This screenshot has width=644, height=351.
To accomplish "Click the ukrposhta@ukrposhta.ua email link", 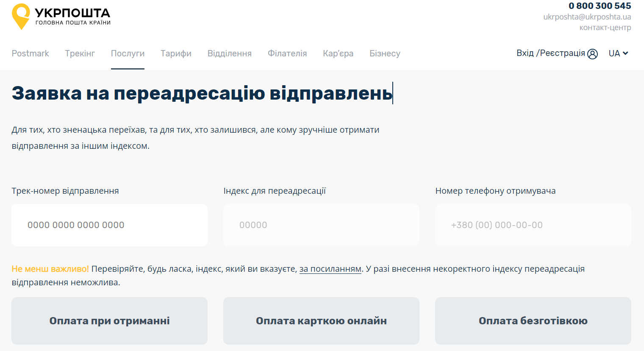I will (587, 17).
